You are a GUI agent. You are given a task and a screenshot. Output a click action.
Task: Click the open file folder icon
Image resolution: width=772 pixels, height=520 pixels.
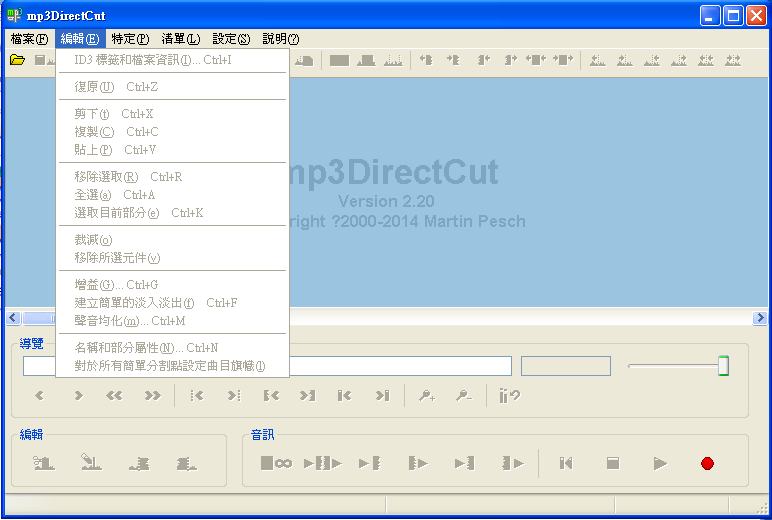[17, 60]
